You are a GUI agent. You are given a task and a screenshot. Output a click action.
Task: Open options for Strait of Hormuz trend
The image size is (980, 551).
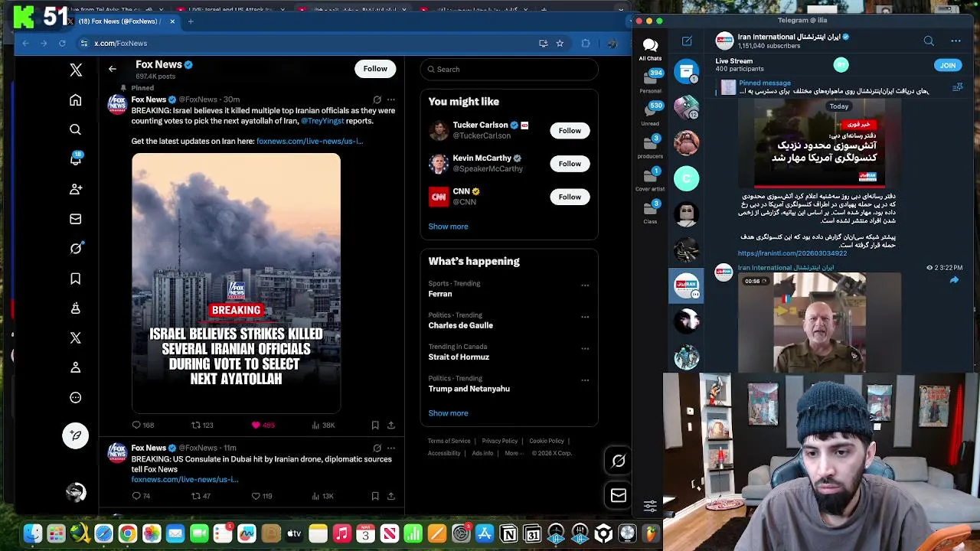coord(585,348)
